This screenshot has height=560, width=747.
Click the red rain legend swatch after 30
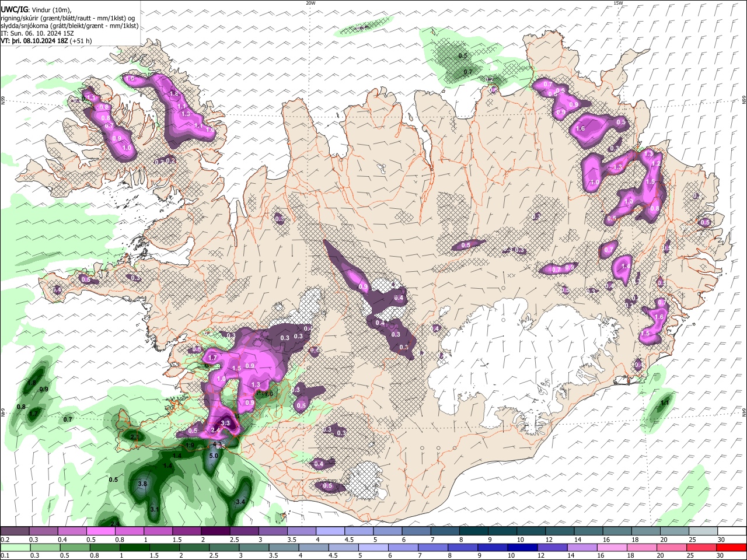point(732,547)
